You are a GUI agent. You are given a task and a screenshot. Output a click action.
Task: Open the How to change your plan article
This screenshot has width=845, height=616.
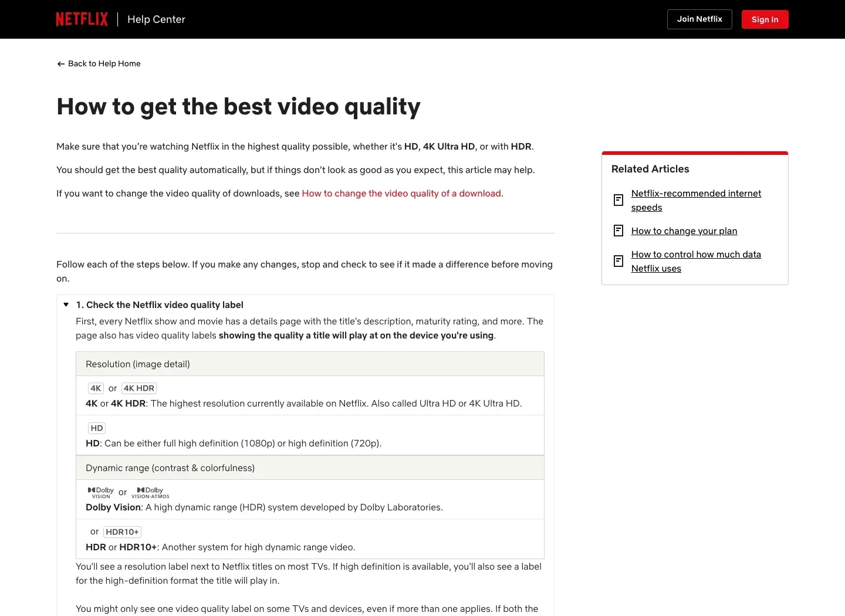click(684, 231)
